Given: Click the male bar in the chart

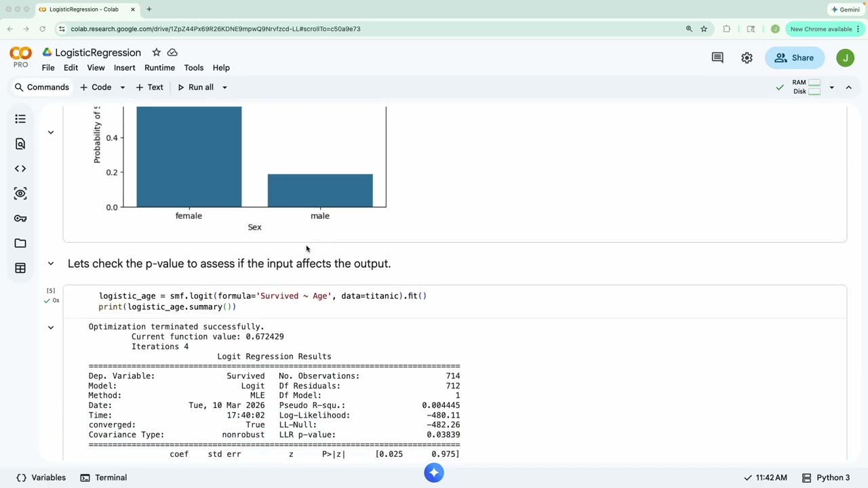Looking at the screenshot, I should 320,190.
